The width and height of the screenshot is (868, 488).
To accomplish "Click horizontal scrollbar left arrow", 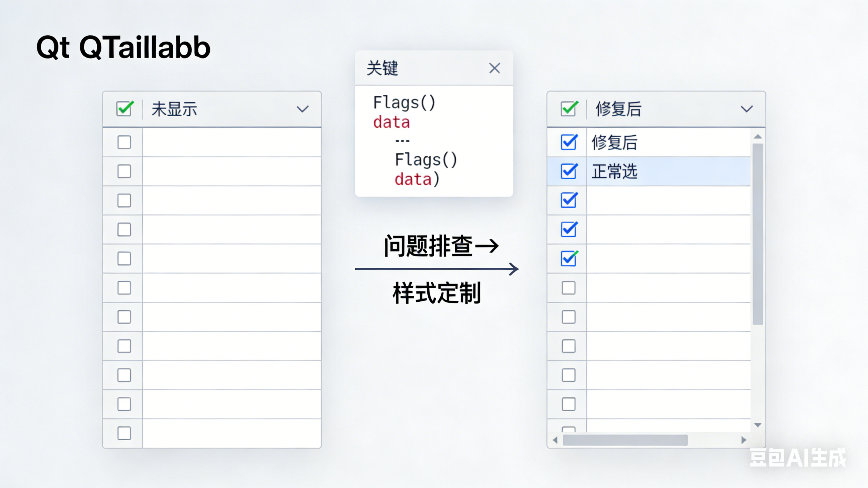I will pos(555,440).
